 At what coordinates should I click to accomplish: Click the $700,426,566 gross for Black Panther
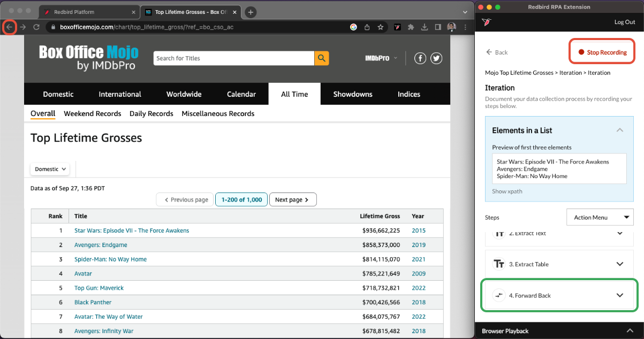click(381, 302)
